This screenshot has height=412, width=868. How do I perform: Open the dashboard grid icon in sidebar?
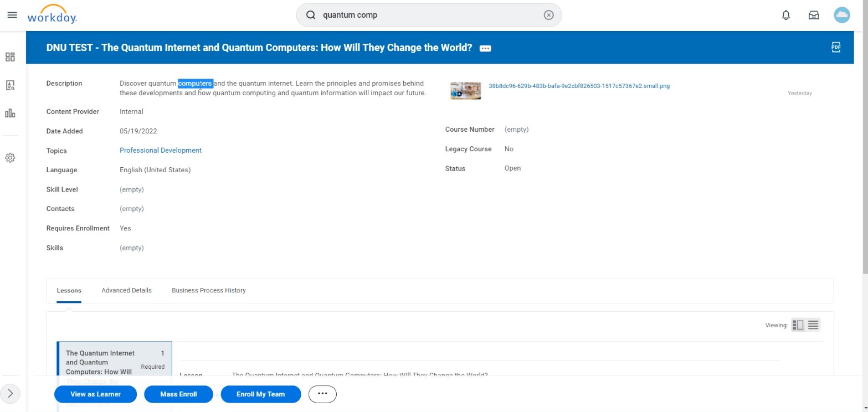pos(10,56)
